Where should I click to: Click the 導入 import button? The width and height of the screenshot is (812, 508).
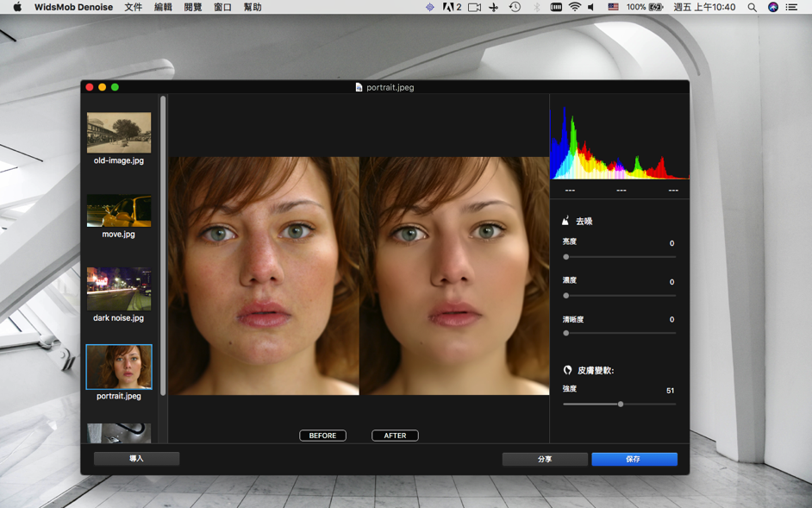click(137, 459)
